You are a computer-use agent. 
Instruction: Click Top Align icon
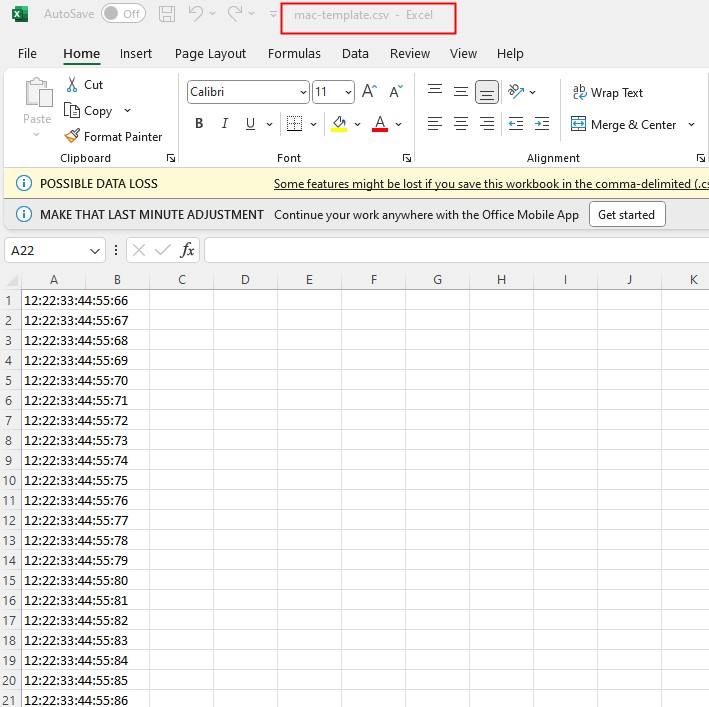pos(435,90)
